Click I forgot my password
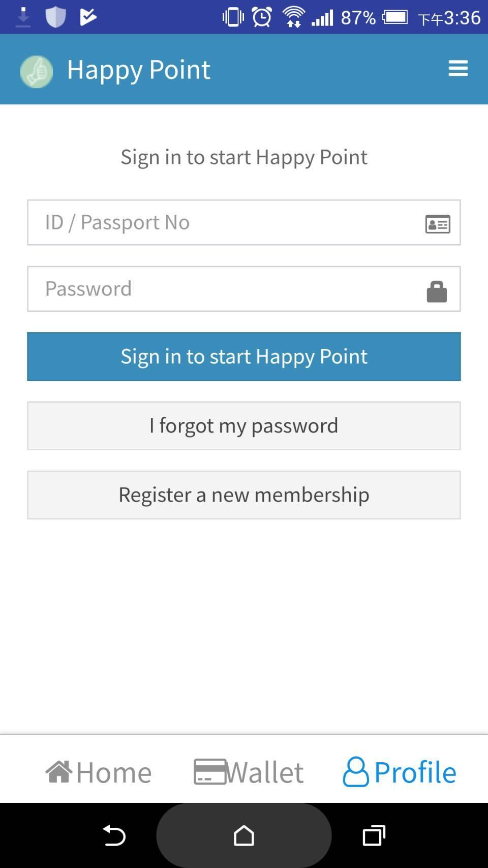 tap(244, 426)
